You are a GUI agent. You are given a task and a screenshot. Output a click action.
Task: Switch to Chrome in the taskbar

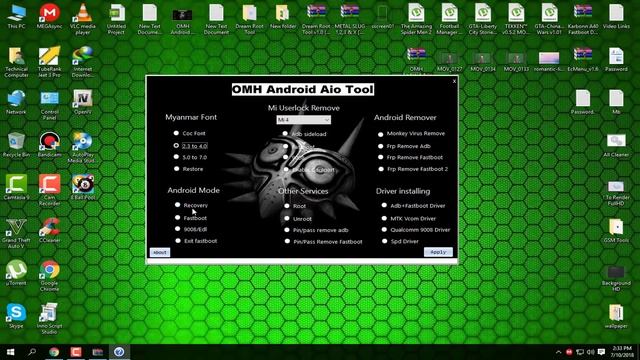[x=54, y=352]
